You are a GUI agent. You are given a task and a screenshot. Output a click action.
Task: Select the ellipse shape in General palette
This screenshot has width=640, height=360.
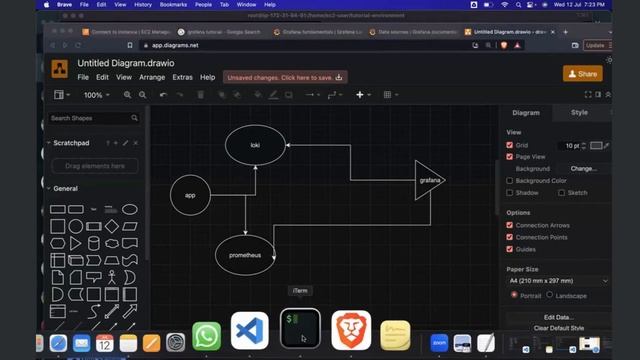click(x=130, y=209)
